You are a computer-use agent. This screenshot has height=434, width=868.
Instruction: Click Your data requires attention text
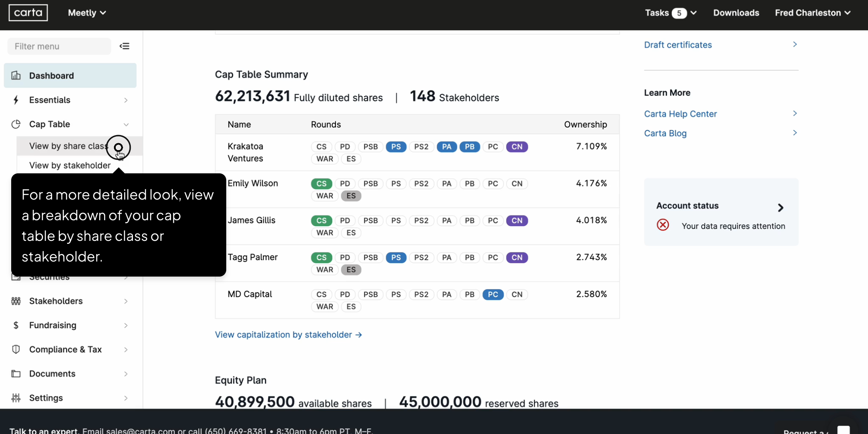[x=733, y=226]
